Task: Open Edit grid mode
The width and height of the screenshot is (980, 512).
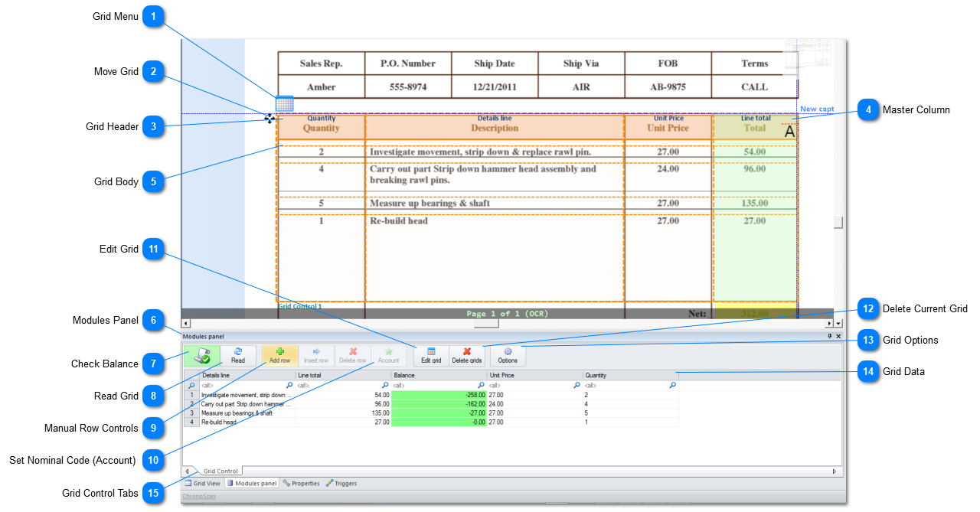Action: coord(430,355)
